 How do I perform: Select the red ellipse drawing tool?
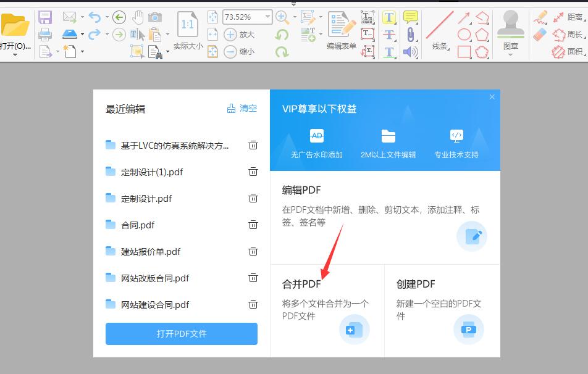click(464, 35)
